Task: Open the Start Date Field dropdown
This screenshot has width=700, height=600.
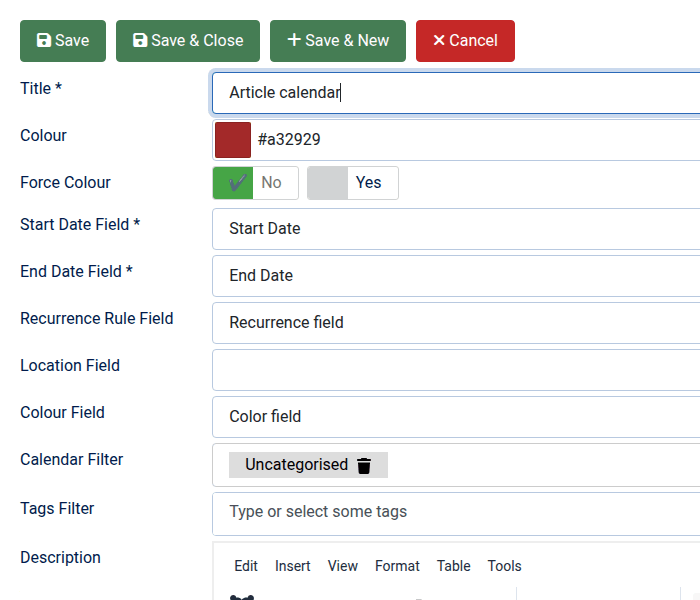Action: (x=456, y=229)
